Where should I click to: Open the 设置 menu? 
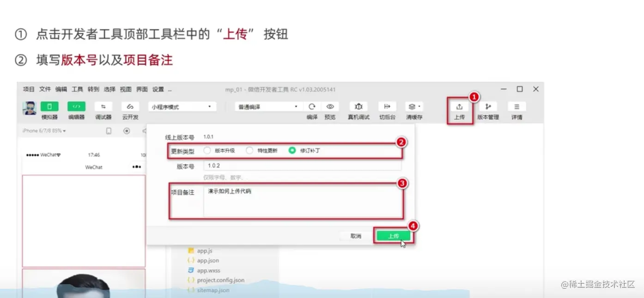pyautogui.click(x=158, y=89)
